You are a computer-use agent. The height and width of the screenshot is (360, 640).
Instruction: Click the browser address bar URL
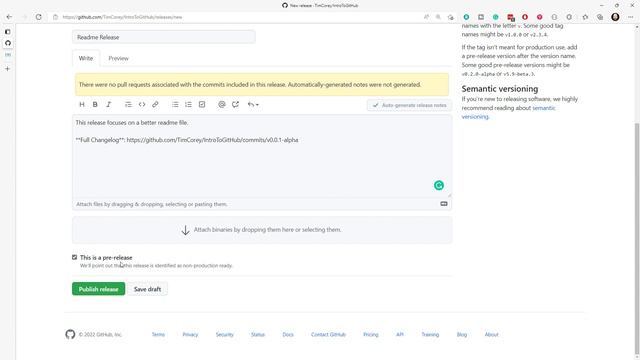[122, 17]
